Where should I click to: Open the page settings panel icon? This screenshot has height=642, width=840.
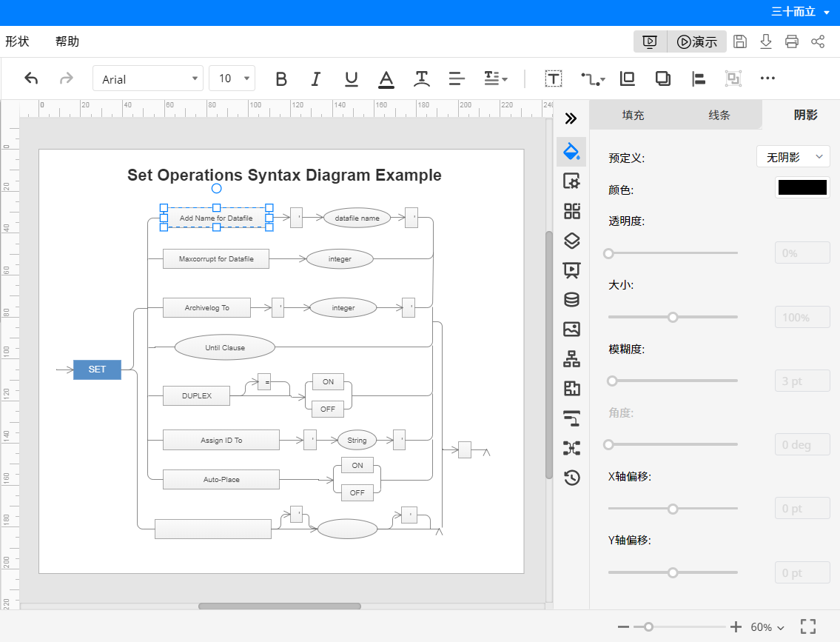571,181
